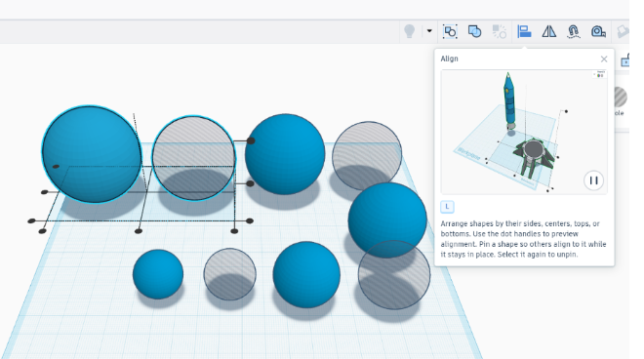Screen dimensions: 644x359
Task: Choose the striped Hole swatch
Action: (621, 97)
